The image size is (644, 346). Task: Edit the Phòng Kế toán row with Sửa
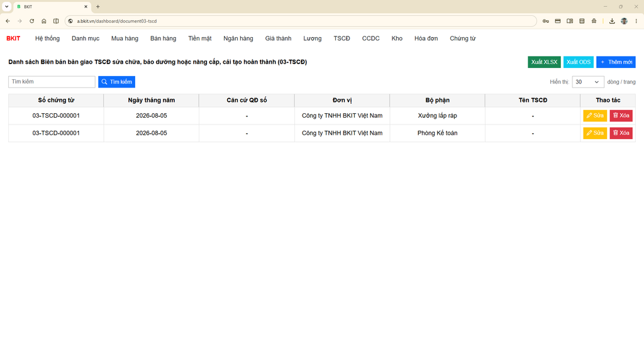[x=595, y=133]
